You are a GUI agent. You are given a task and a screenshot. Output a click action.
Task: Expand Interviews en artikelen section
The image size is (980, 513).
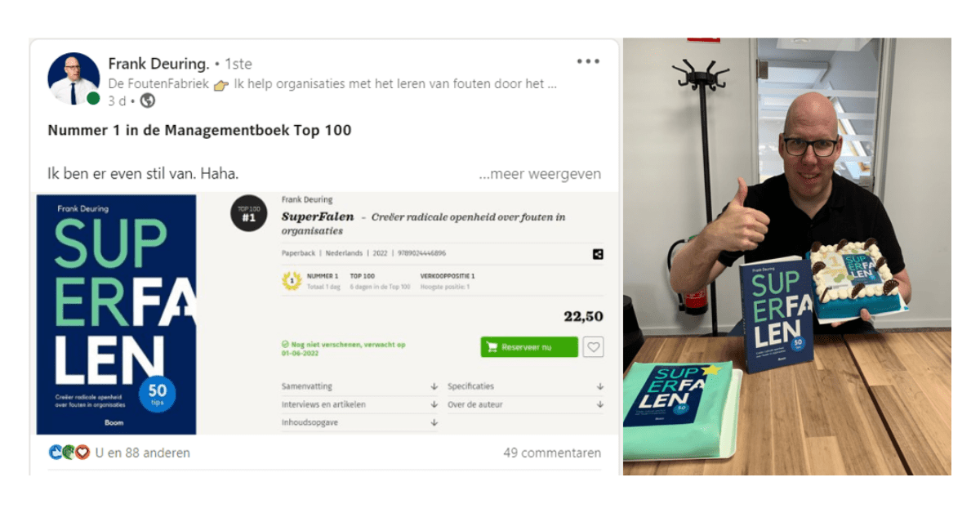[x=360, y=404]
